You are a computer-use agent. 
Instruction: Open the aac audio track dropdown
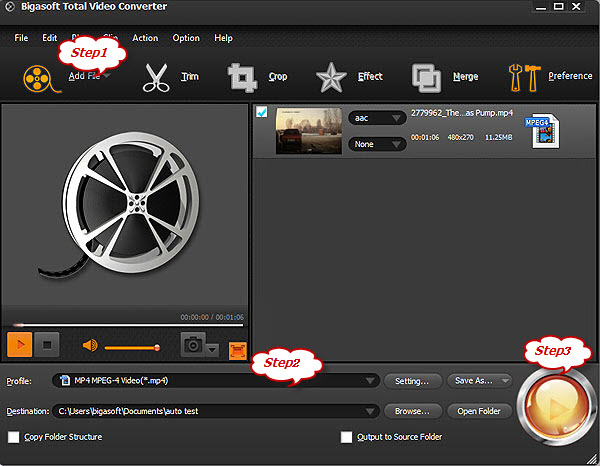377,118
